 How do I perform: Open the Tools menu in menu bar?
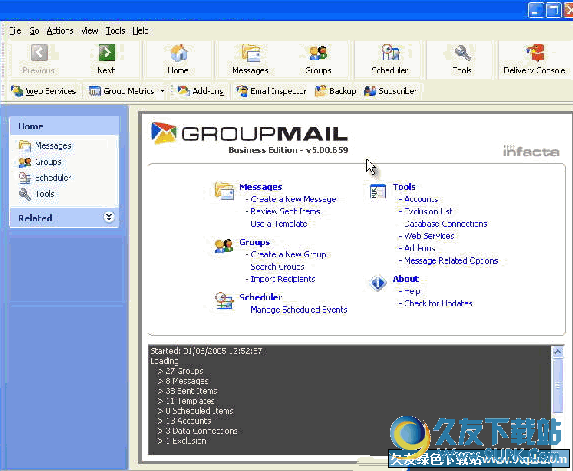click(115, 31)
